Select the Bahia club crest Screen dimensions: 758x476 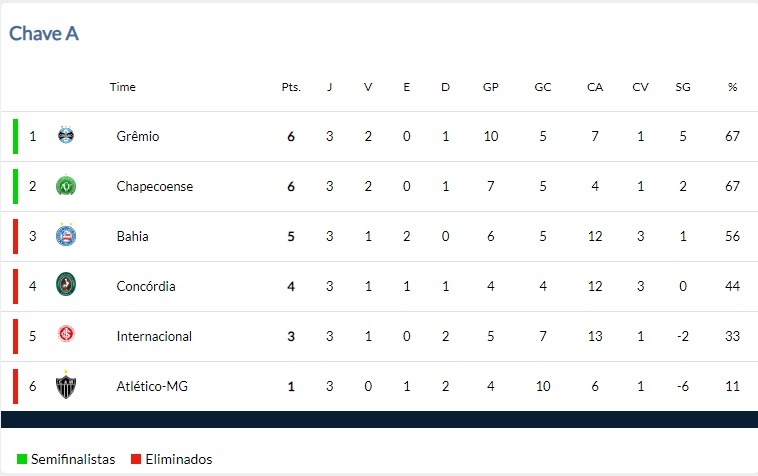[66, 235]
